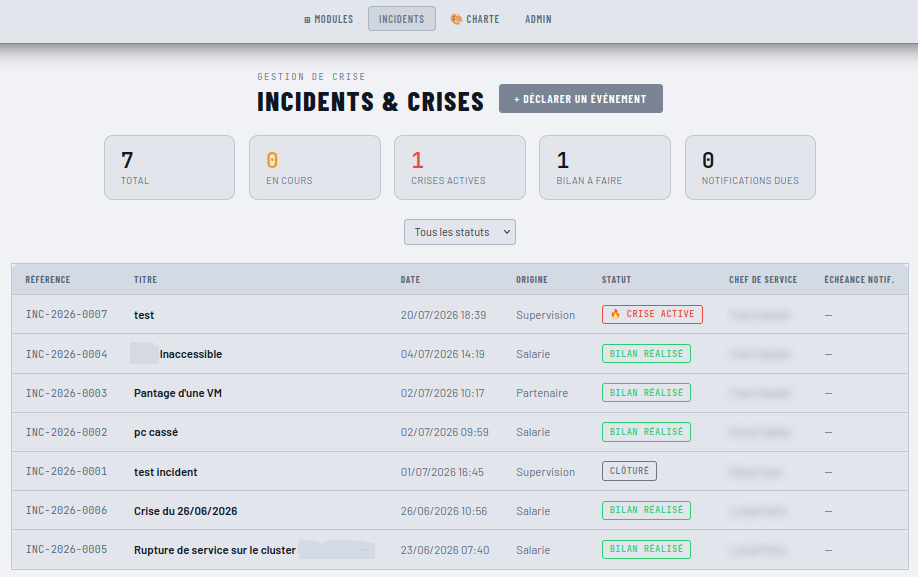918x577 pixels.
Task: Click the title 'test' in first row
Action: [x=143, y=315]
